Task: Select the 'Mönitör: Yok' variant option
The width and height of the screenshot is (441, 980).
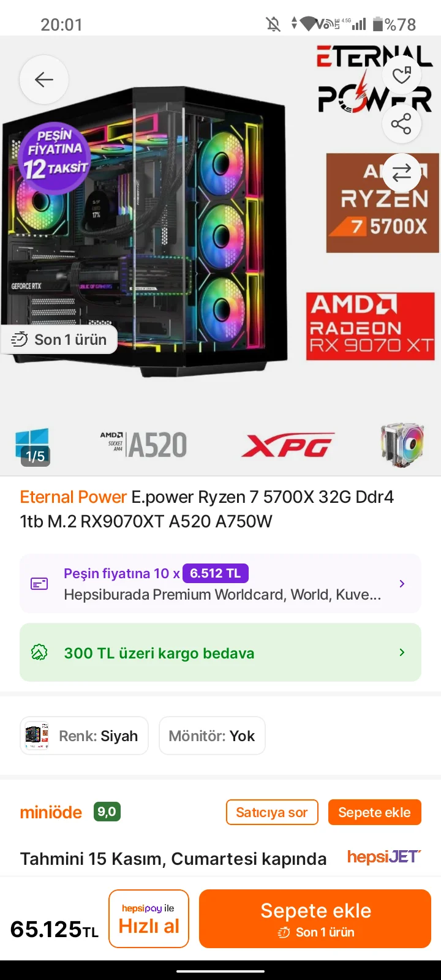Action: coord(212,736)
